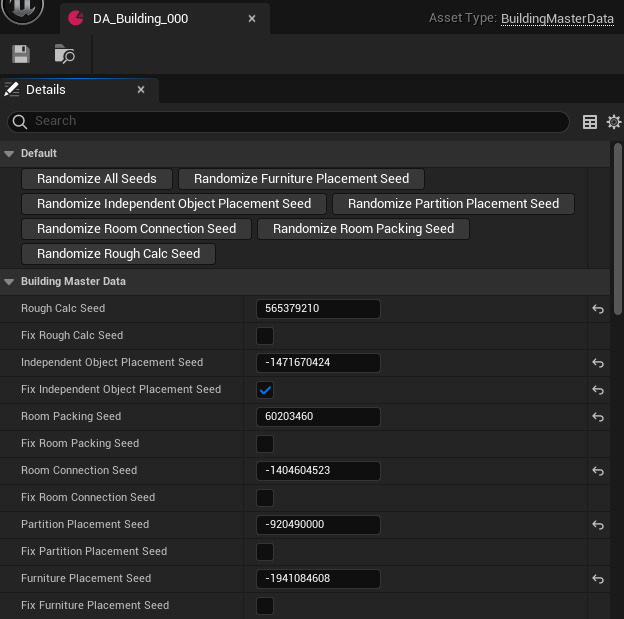
Task: Click Randomize Room Connection Seed button
Action: pyautogui.click(x=136, y=229)
